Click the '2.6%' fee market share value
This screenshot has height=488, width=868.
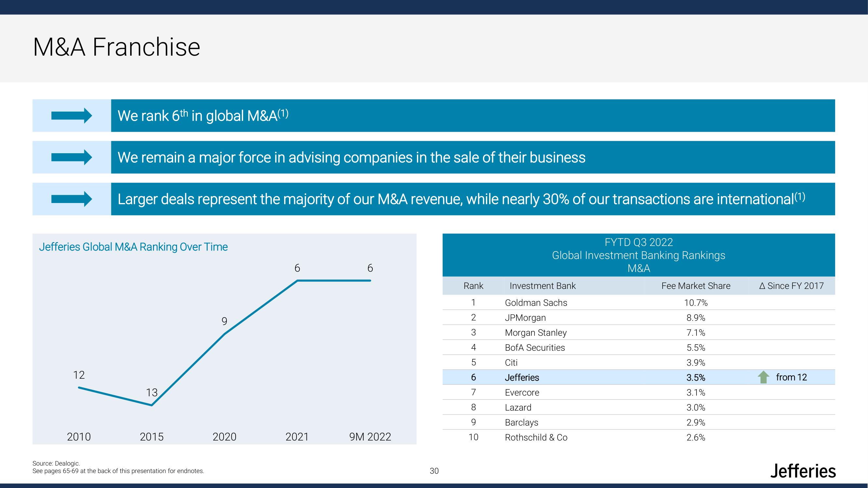[x=696, y=438]
